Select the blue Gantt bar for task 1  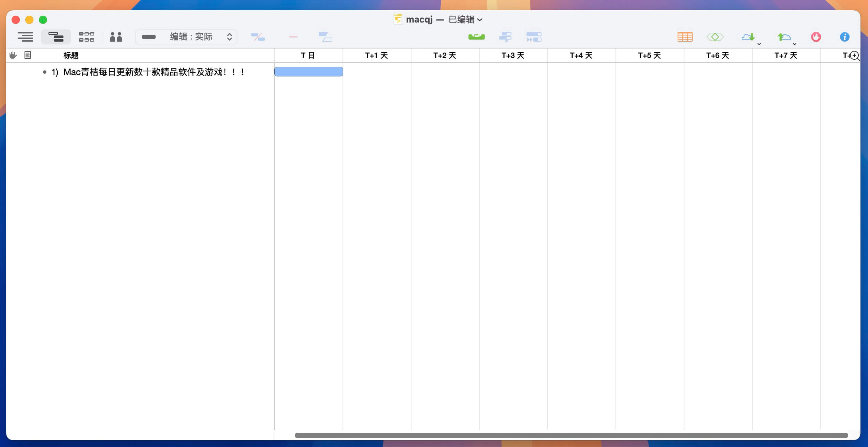pyautogui.click(x=308, y=72)
